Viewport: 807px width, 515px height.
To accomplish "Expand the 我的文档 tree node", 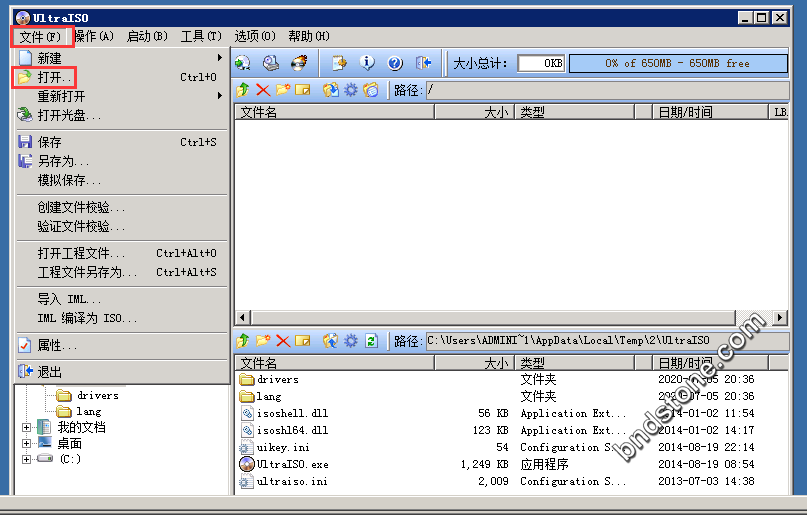I will point(26,428).
